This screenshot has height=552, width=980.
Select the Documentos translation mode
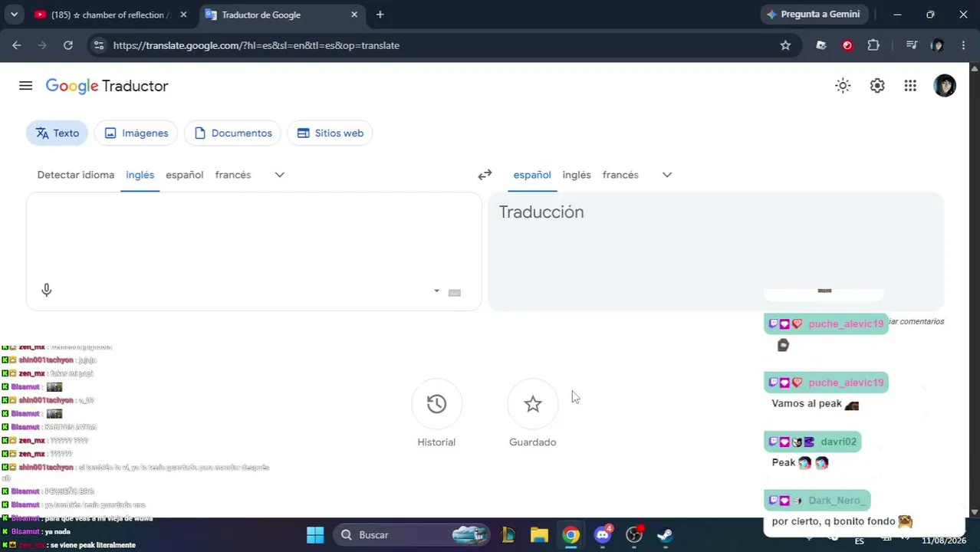[233, 133]
